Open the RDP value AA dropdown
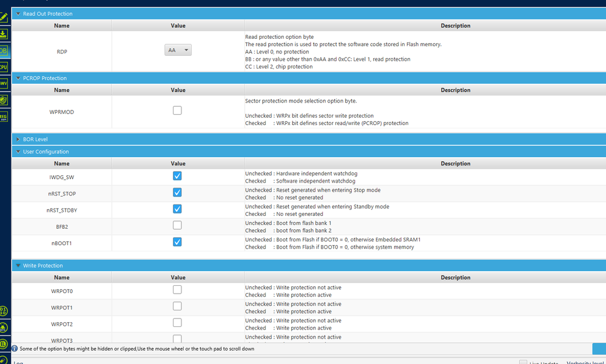The height and width of the screenshot is (364, 606). [x=178, y=50]
